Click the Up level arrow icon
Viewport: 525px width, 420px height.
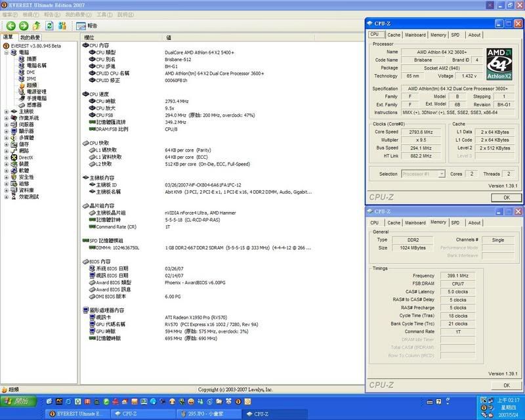(x=37, y=26)
